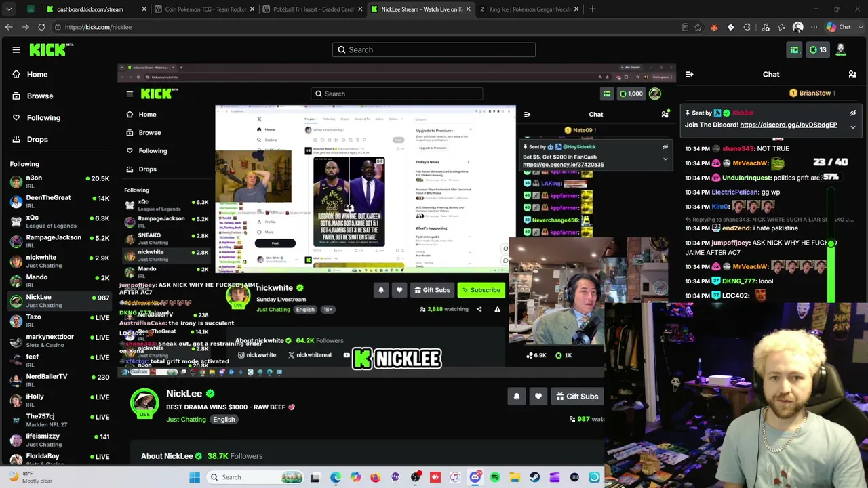Click the 38.7K Followers count
The width and height of the screenshot is (868, 488).
point(235,456)
